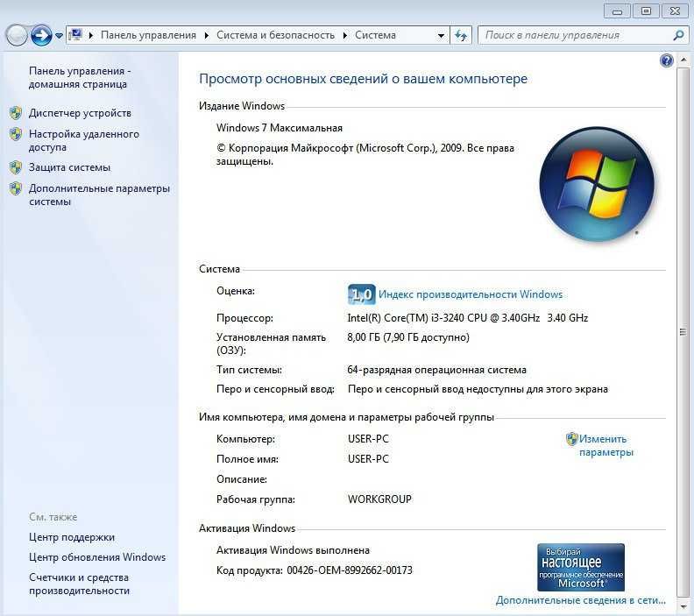Open help via question mark icon
The height and width of the screenshot is (616, 694).
(x=667, y=60)
